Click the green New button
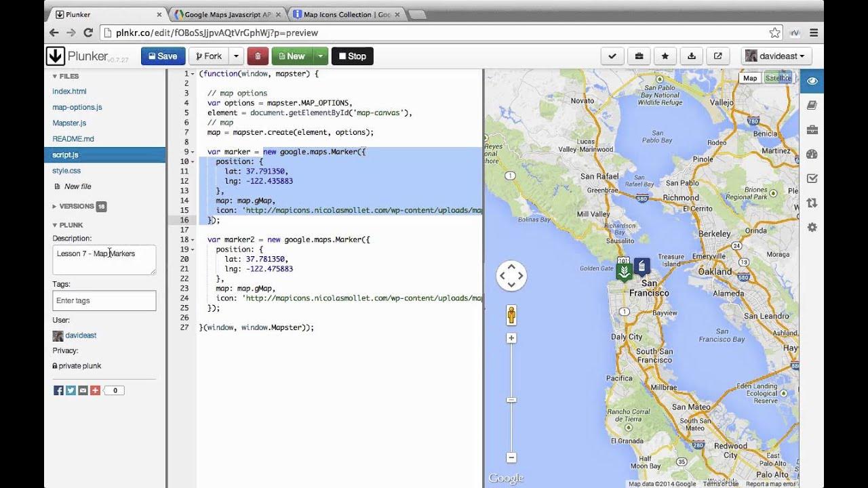 click(292, 56)
